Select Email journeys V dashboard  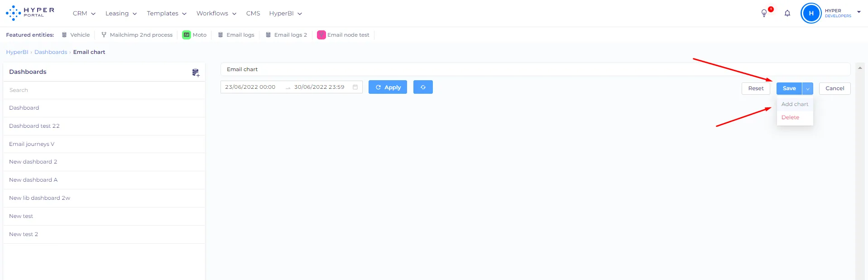click(x=104, y=144)
